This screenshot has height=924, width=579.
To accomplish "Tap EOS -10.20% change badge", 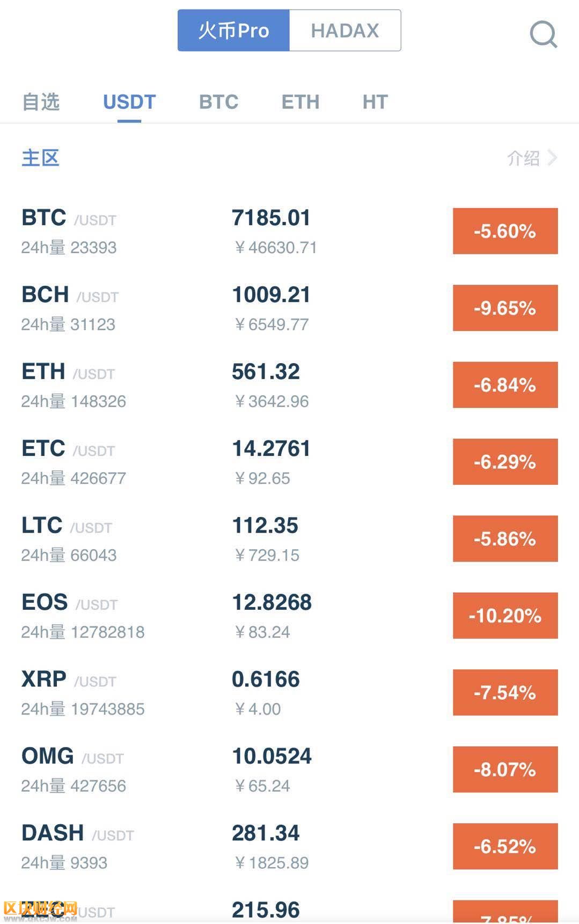I will click(x=505, y=616).
